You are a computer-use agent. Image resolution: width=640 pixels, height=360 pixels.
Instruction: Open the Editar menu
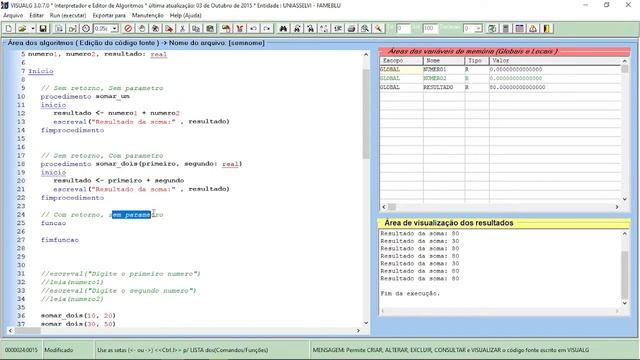tap(36, 16)
